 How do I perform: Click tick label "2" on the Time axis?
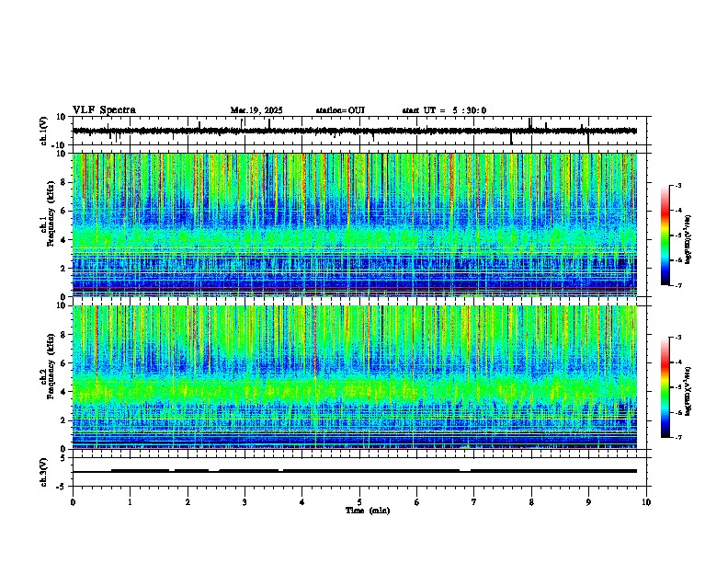188,502
